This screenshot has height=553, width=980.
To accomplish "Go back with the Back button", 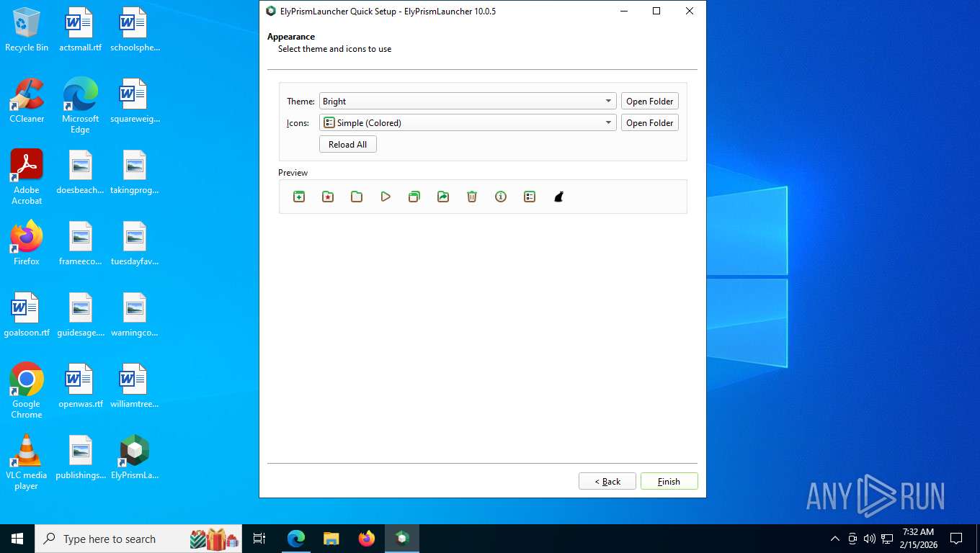I will (607, 481).
